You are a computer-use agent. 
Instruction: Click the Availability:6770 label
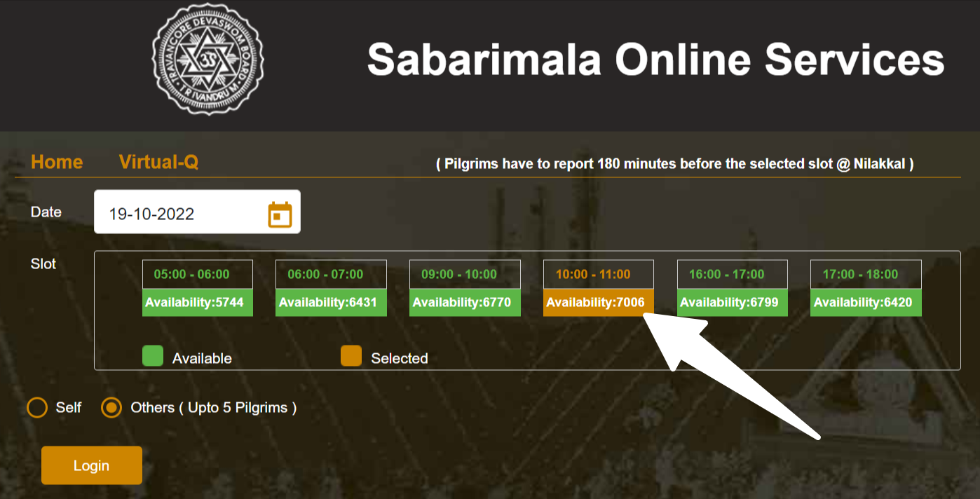pos(465,303)
